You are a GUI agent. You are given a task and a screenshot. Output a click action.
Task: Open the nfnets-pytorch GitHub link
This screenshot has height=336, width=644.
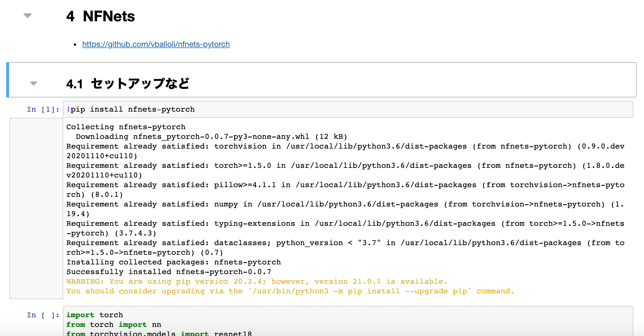(156, 44)
